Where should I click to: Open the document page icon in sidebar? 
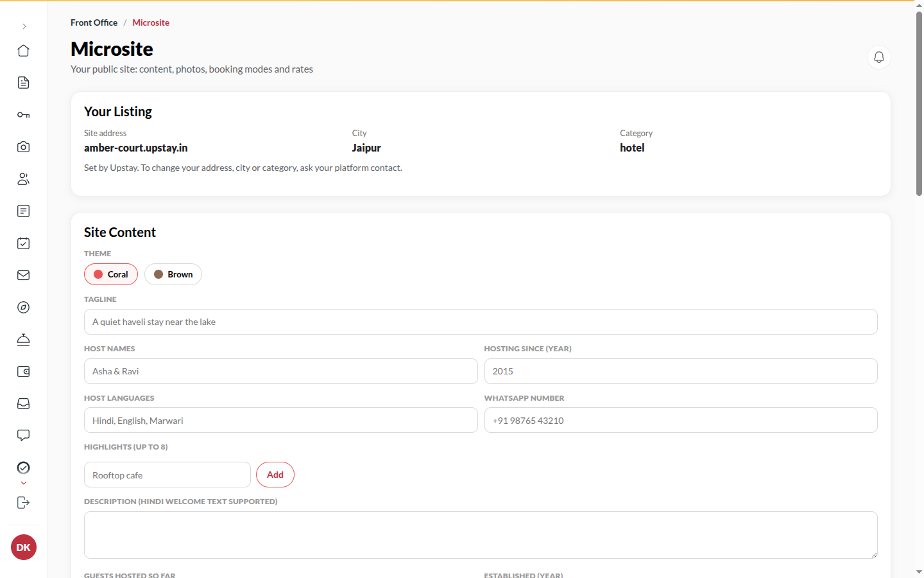point(24,83)
